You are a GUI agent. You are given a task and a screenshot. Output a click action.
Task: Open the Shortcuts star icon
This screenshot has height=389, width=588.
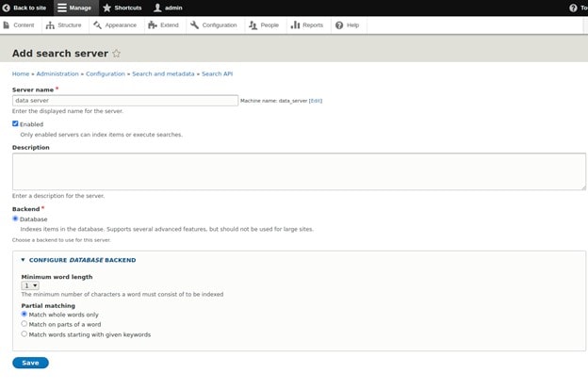coord(106,8)
